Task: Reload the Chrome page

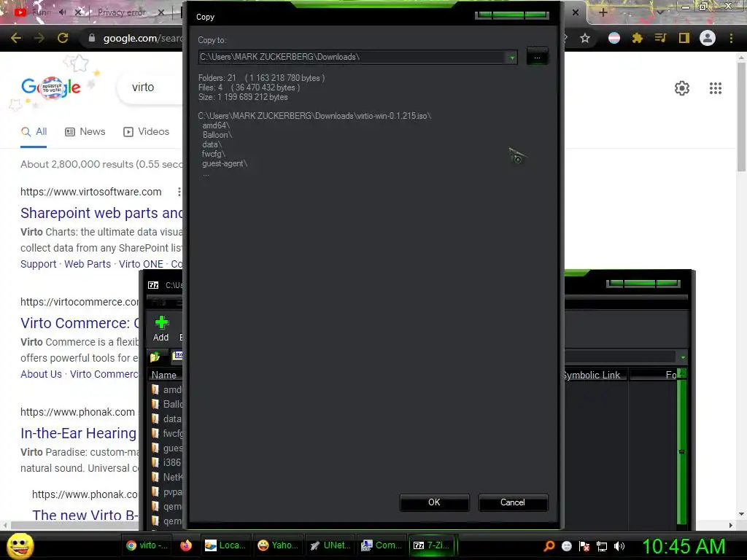Action: 63,38
